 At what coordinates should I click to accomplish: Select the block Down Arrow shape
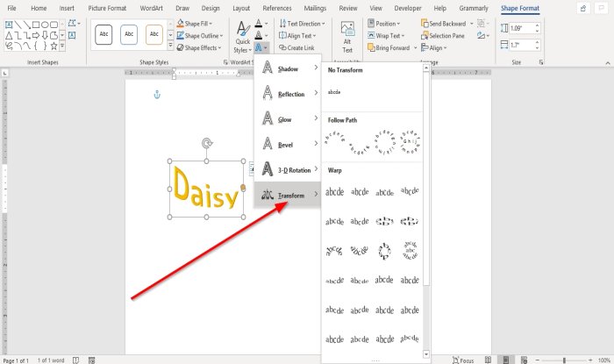[x=45, y=35]
